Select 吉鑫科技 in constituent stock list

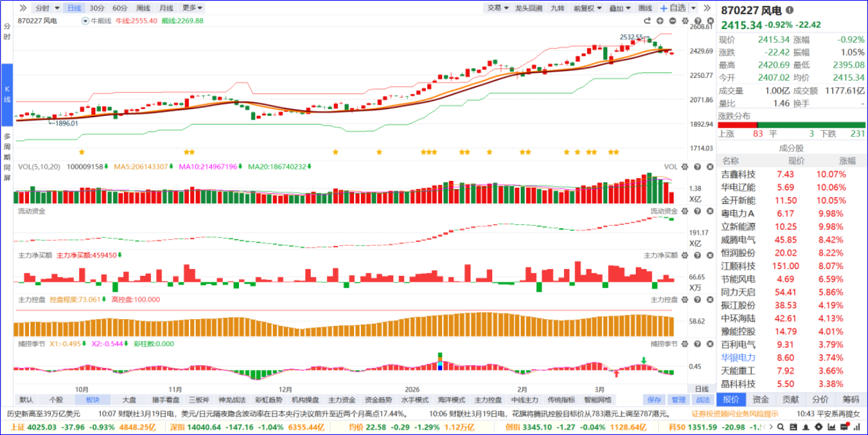(x=738, y=174)
